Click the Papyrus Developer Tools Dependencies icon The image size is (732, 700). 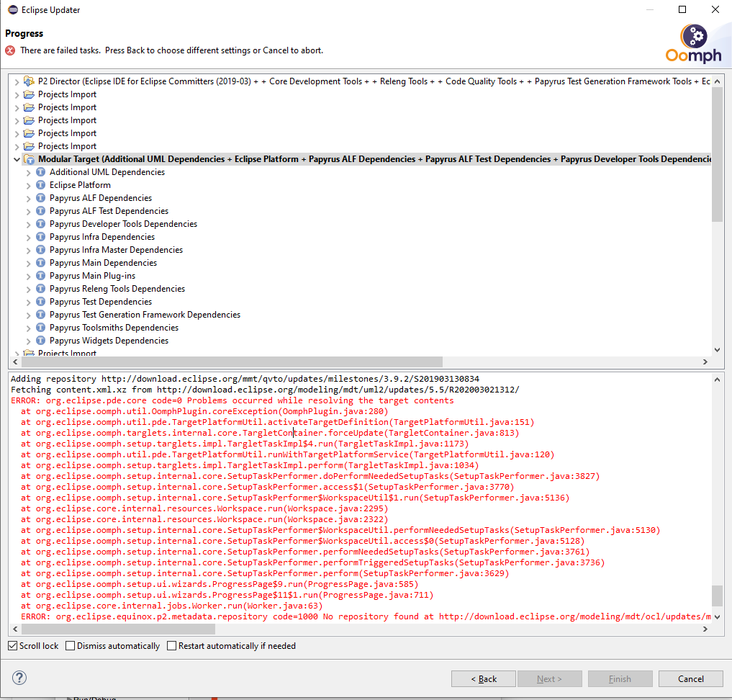point(40,224)
